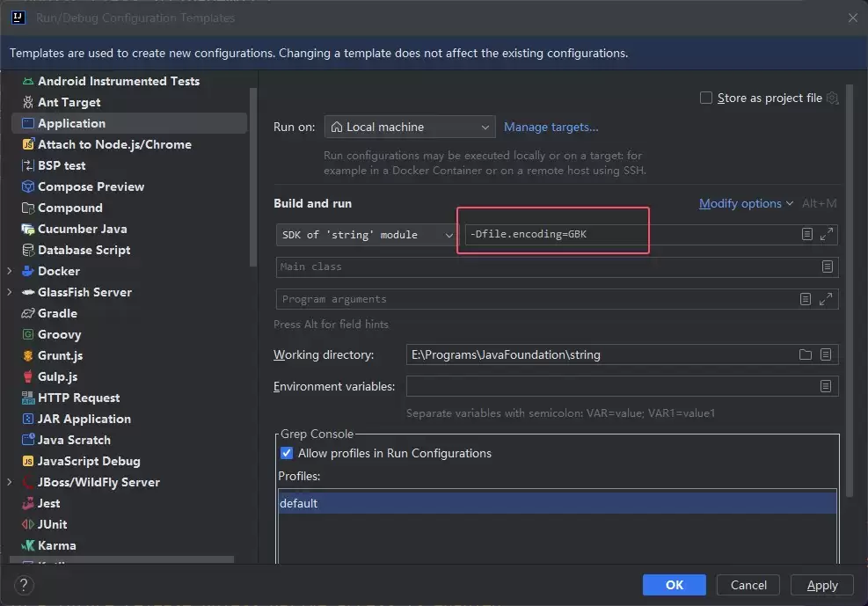The height and width of the screenshot is (606, 868).
Task: Click the Apply button
Action: tap(822, 585)
